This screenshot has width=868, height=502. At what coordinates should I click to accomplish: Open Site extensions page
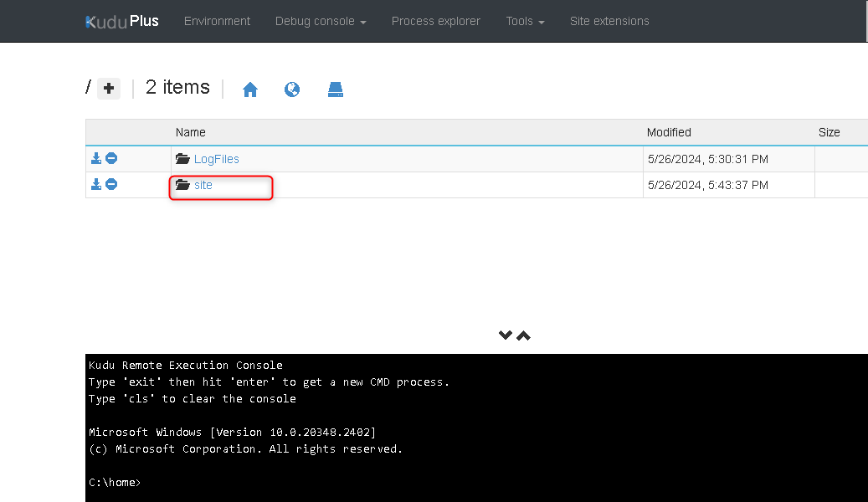point(609,21)
